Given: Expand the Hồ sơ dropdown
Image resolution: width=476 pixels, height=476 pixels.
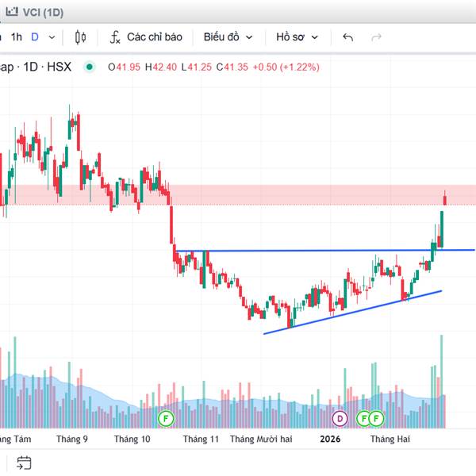Looking at the screenshot, I should (x=297, y=37).
